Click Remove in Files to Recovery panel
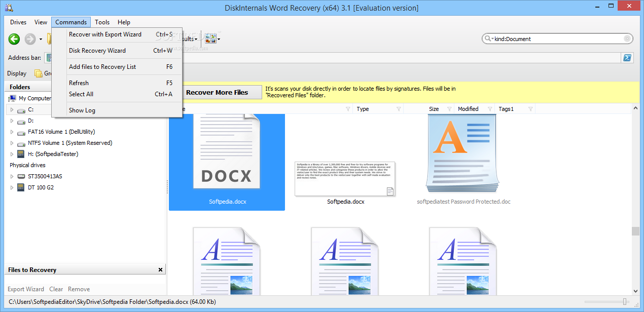Screen dimensions: 644x312 (x=79, y=289)
